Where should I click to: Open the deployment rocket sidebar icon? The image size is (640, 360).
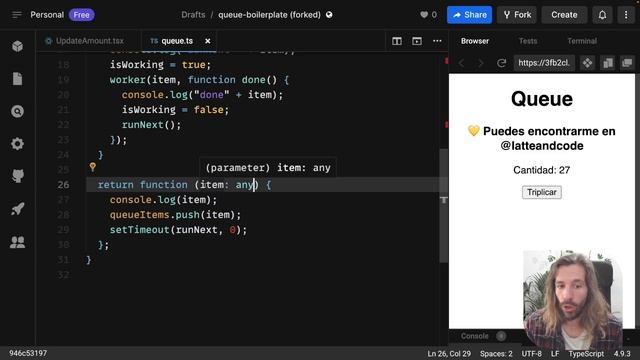tap(18, 209)
